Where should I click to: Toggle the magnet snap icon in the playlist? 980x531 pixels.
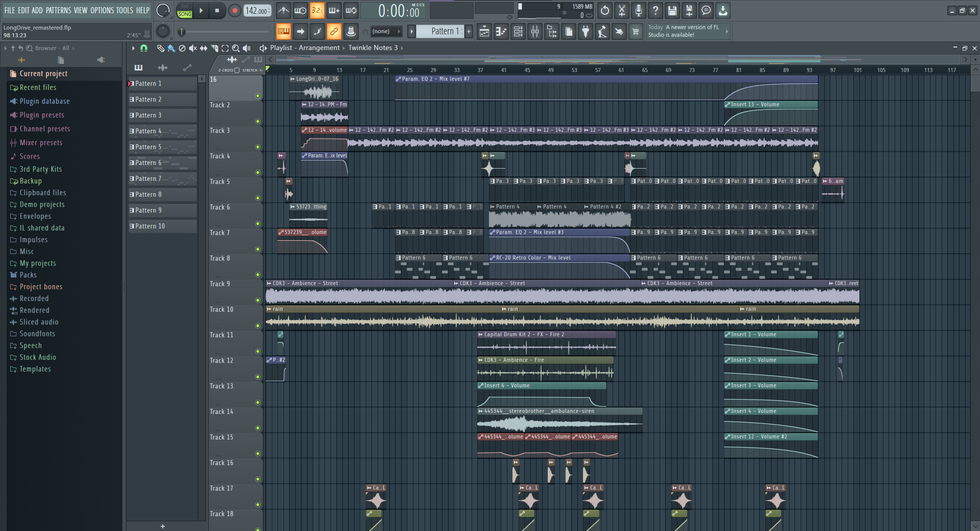144,48
